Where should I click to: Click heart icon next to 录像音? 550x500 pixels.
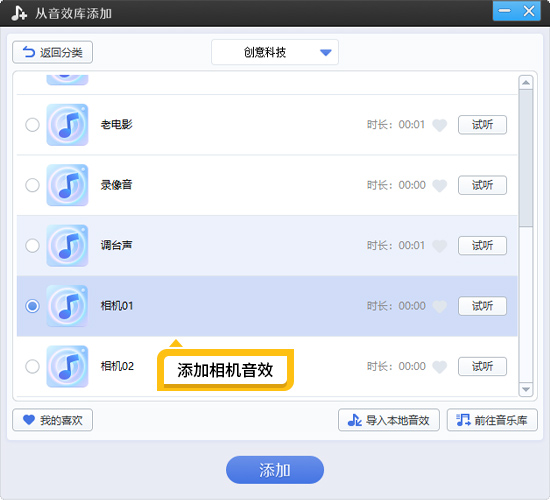[x=439, y=185]
